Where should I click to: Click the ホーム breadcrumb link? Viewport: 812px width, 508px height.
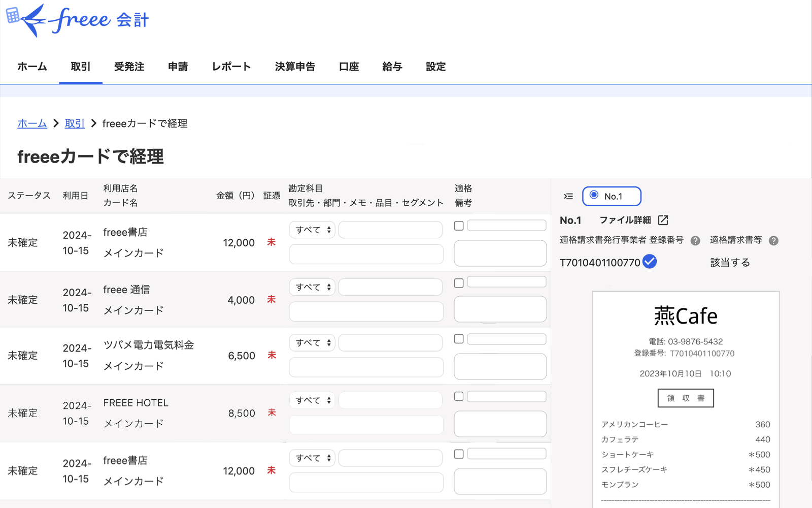(32, 123)
